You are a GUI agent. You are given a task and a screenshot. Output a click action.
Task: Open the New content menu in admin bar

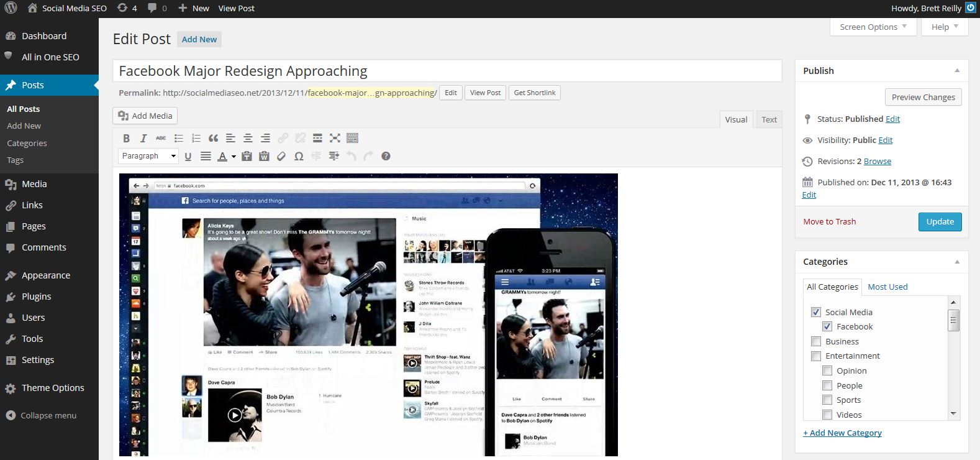pyautogui.click(x=194, y=8)
